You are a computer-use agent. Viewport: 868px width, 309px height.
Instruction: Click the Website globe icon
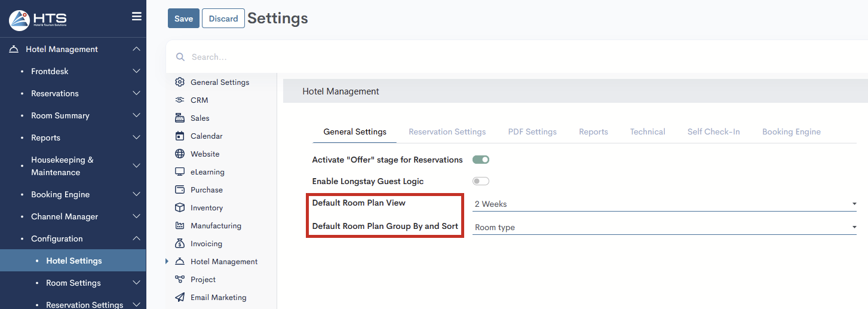tap(180, 154)
